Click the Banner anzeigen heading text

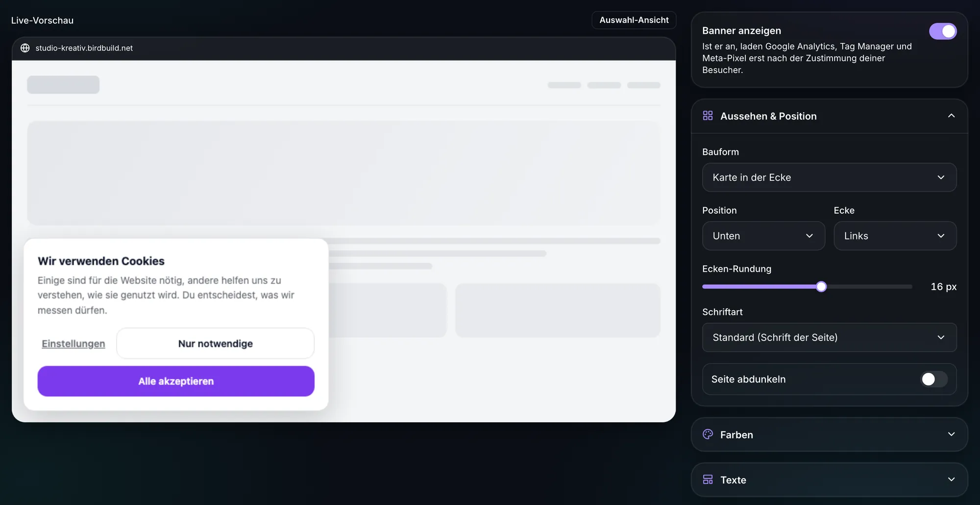741,31
